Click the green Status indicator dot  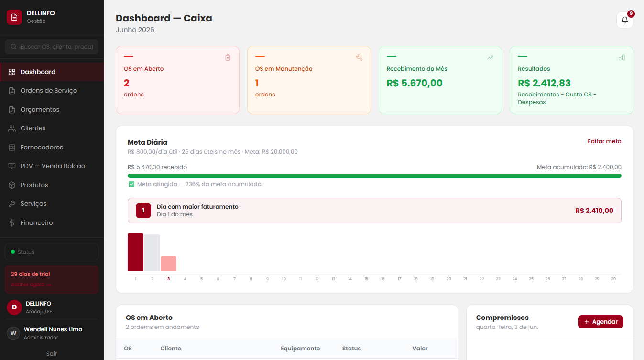[13, 252]
